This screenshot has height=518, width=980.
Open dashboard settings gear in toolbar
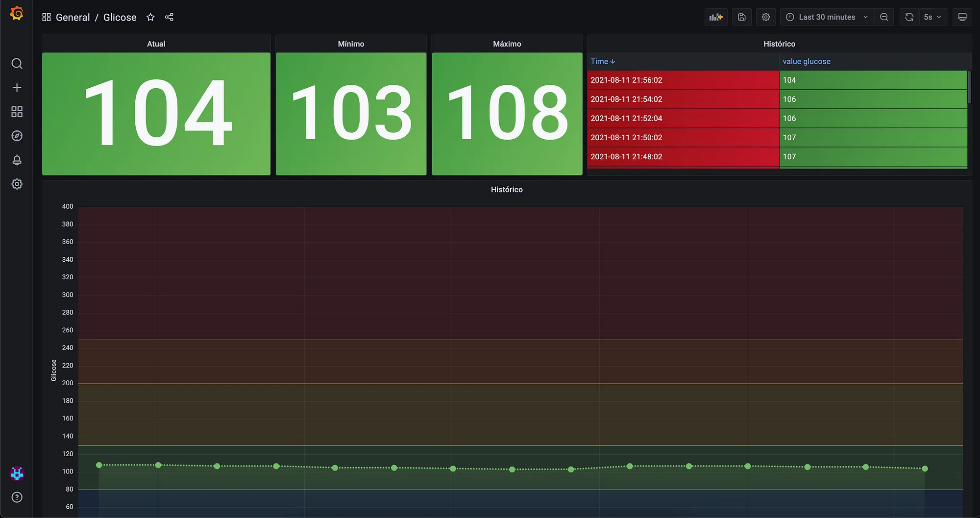point(766,17)
